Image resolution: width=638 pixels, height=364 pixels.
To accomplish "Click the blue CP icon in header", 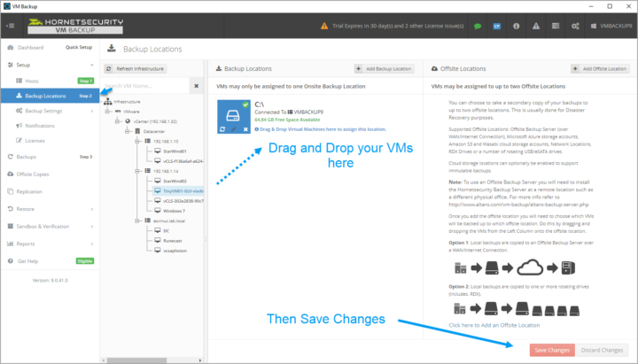I will pyautogui.click(x=497, y=26).
